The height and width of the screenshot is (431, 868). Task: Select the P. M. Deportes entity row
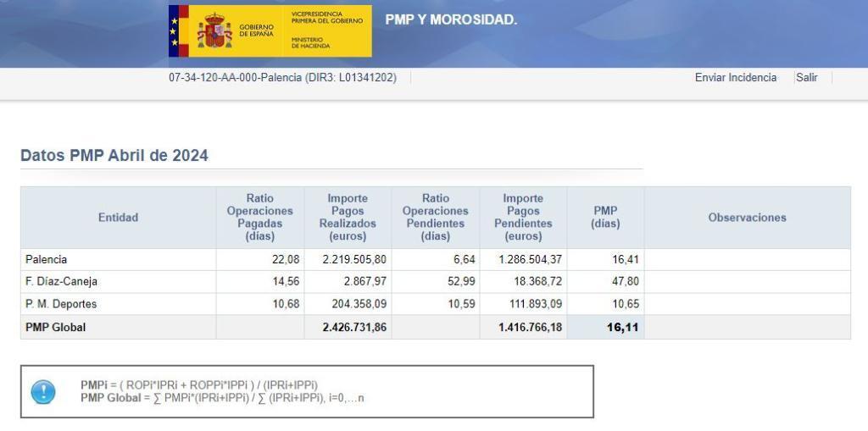click(x=61, y=304)
